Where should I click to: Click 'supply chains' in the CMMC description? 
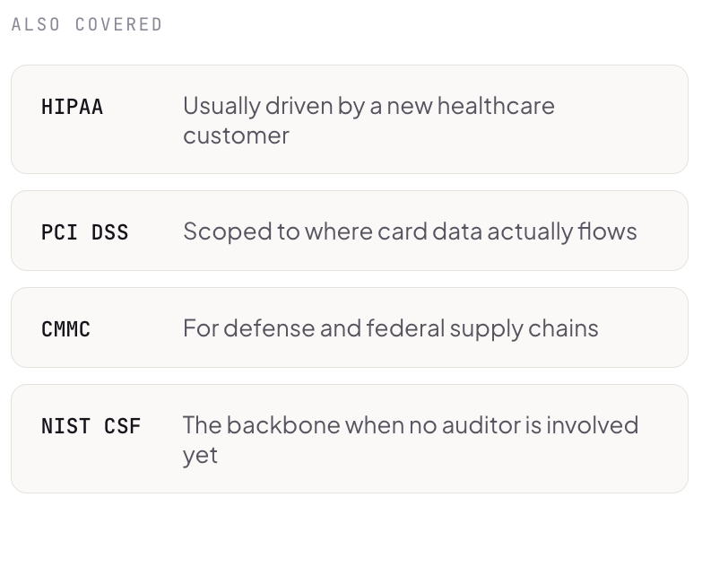(x=524, y=329)
